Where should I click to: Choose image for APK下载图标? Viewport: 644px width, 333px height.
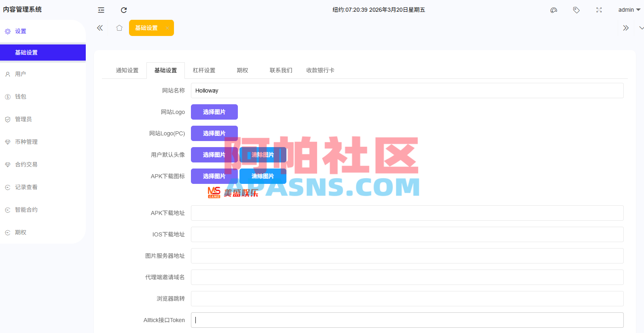tap(214, 176)
